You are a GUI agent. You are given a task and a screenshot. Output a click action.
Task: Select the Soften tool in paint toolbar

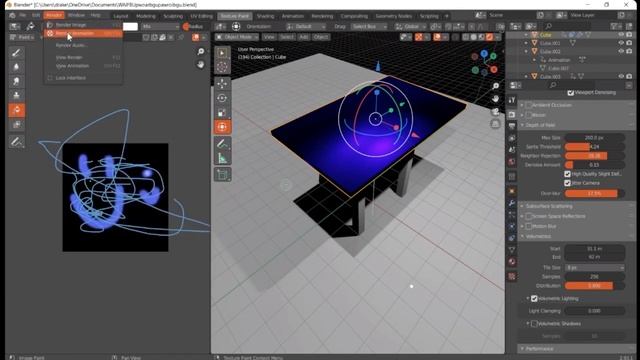coord(16,67)
